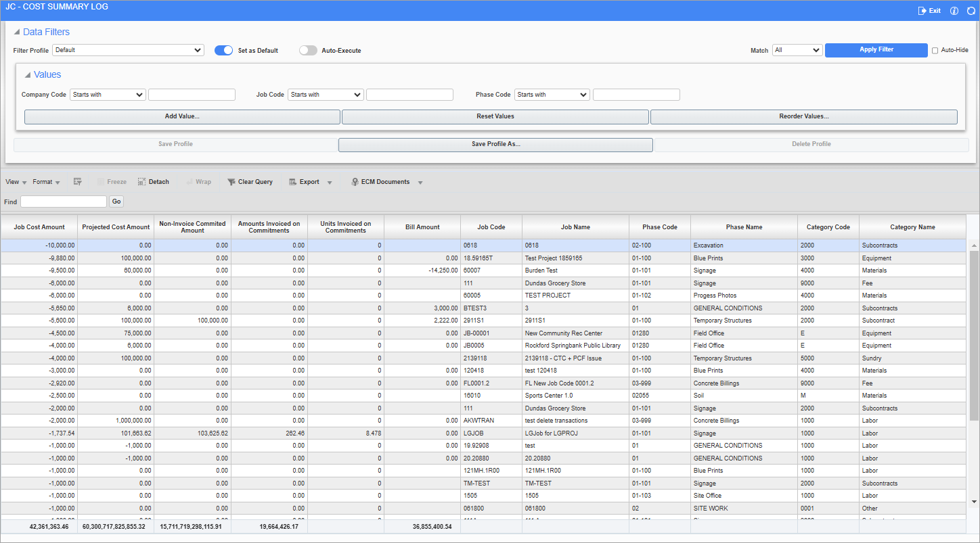Change Company Code operator from Starts with

[x=107, y=95]
